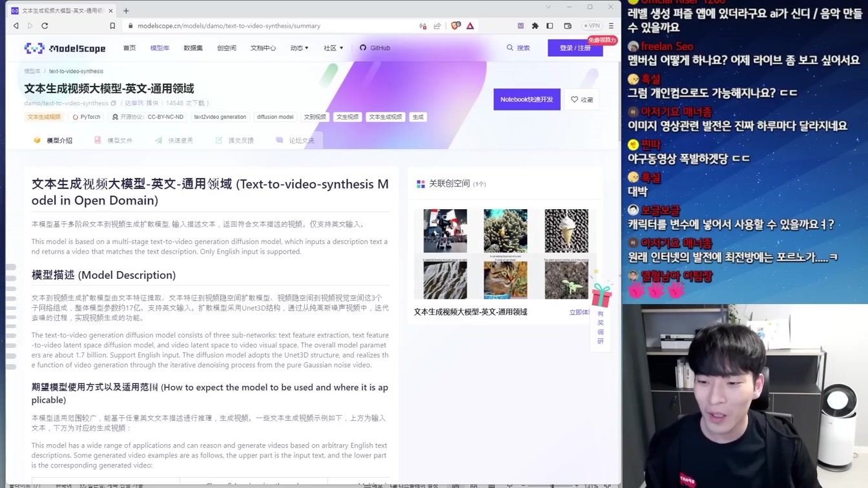The height and width of the screenshot is (488, 868).
Task: Toggle the browser sidebar panel icon
Action: tap(550, 26)
